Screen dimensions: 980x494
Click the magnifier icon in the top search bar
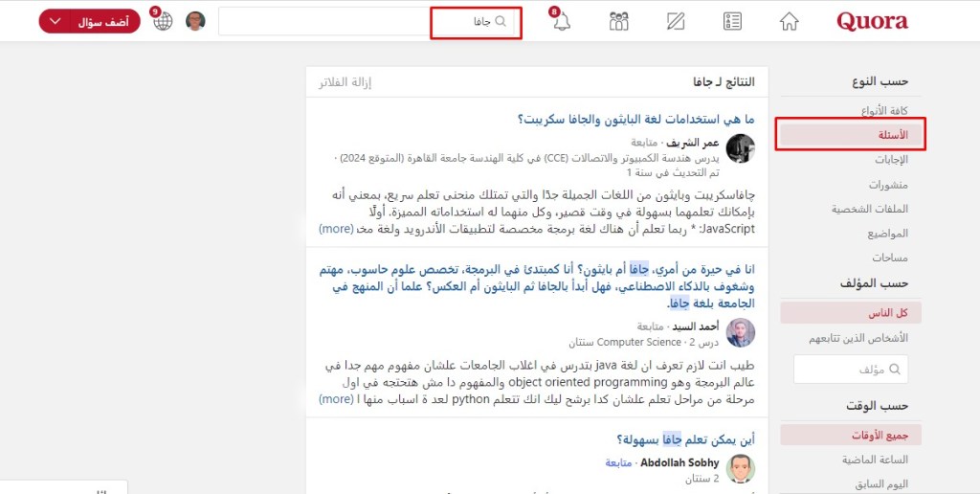click(501, 21)
